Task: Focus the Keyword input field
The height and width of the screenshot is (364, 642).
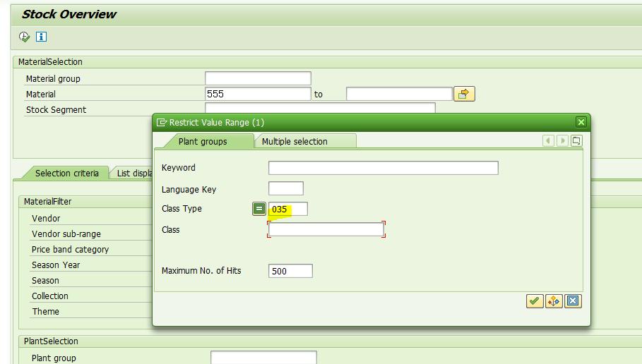Action: [x=384, y=168]
